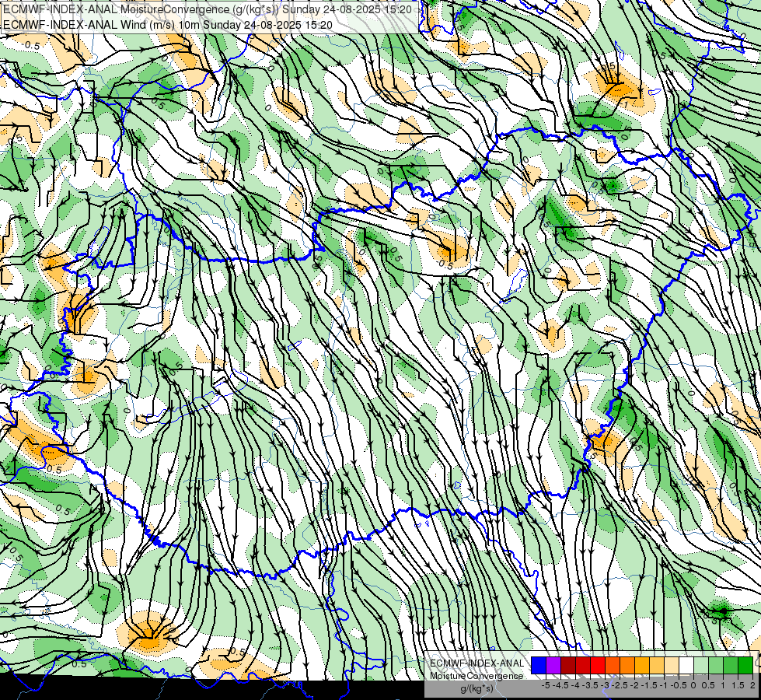
Task: Click the 0 legend tick label
Action: click(693, 685)
